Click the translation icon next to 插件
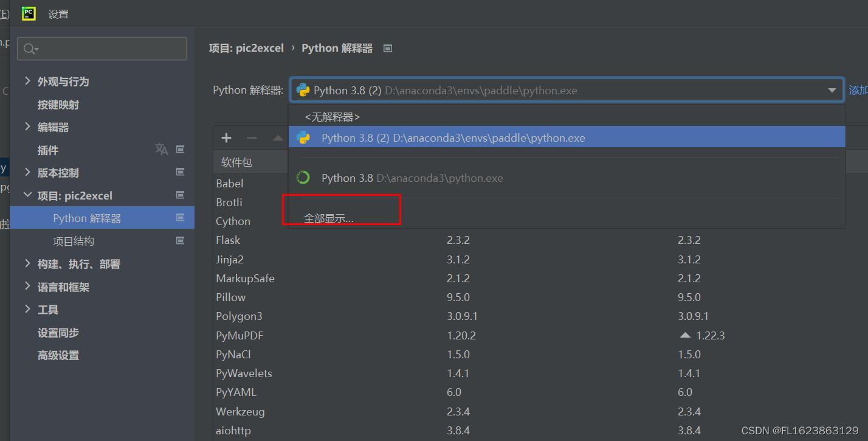 [161, 149]
